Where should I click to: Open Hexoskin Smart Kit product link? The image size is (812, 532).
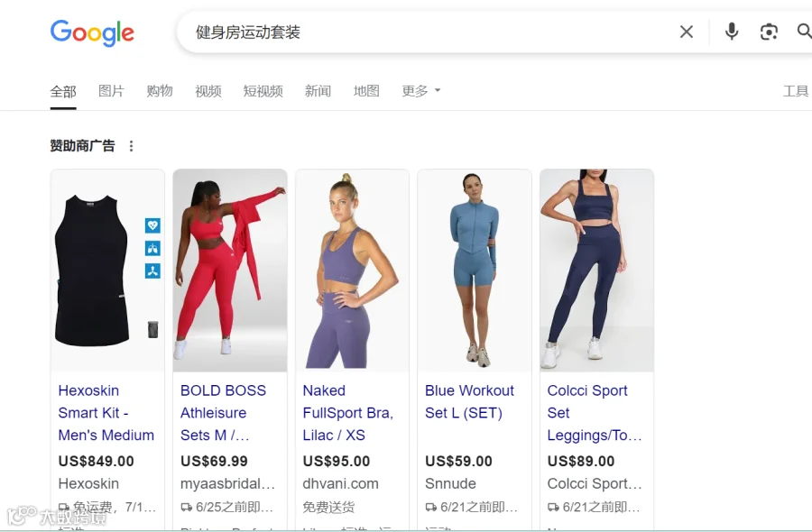(106, 412)
